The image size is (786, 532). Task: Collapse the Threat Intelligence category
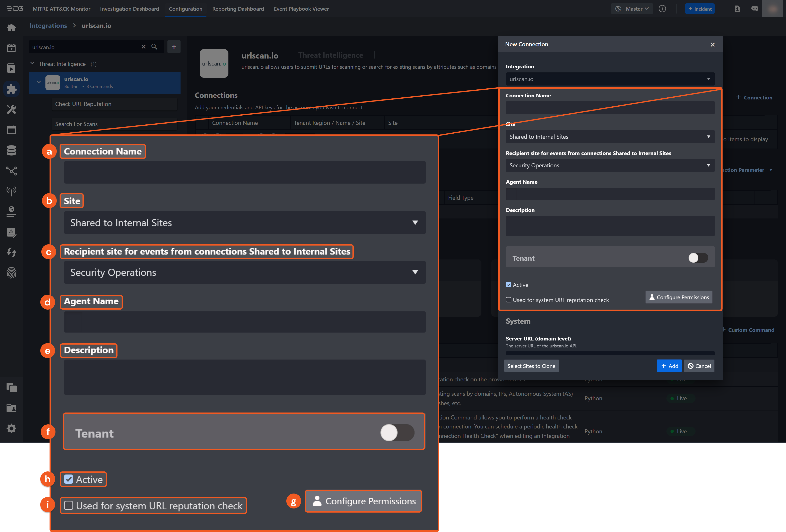pos(33,64)
